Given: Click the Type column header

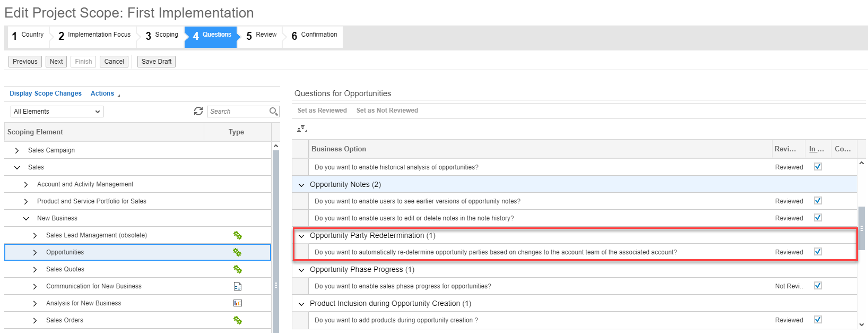Looking at the screenshot, I should [x=237, y=132].
